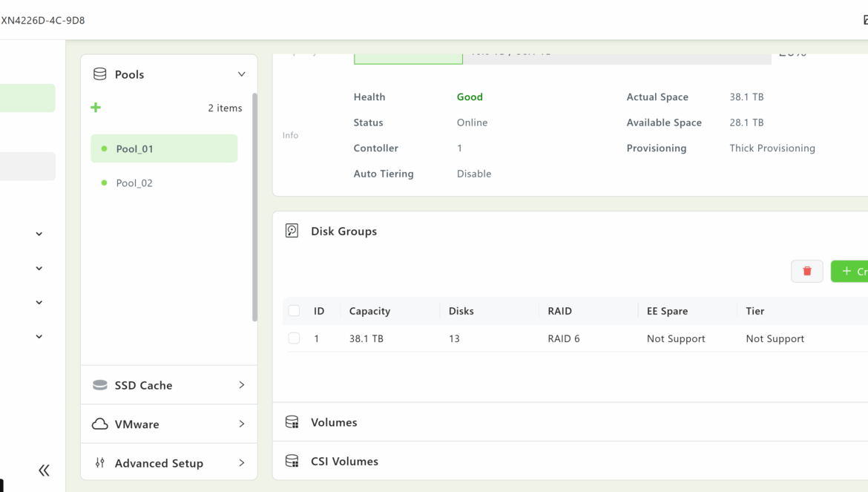
Task: Click the SSD Cache disk icon
Action: (99, 385)
